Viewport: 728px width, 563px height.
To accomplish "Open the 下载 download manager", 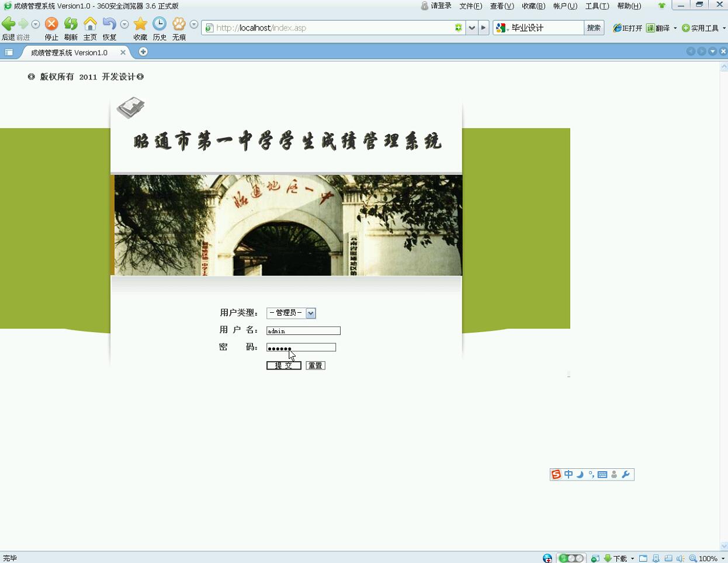I will point(618,558).
